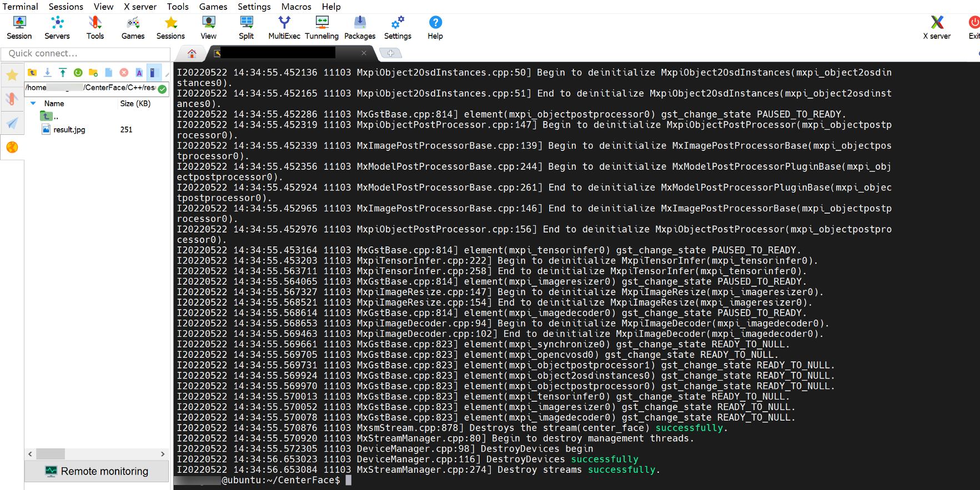This screenshot has width=980, height=490.
Task: Open the Settings gears toolbar icon
Action: click(x=398, y=28)
